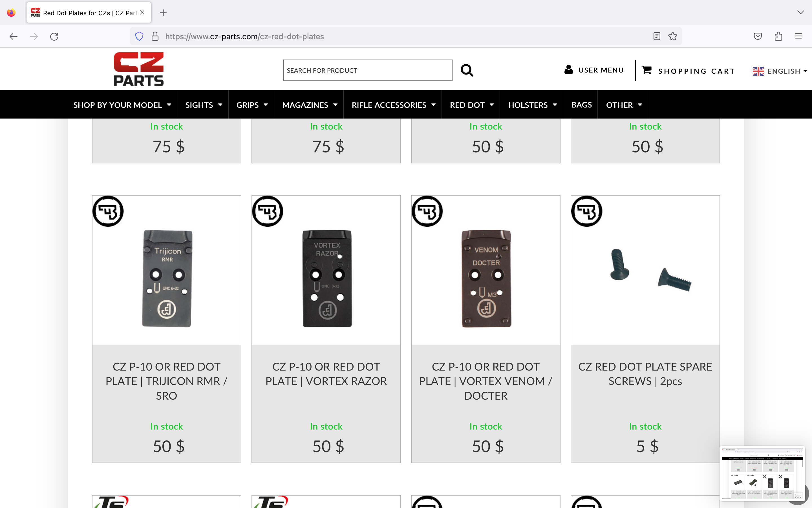Open the Firefox hamburger menu
812x508 pixels.
click(x=798, y=36)
